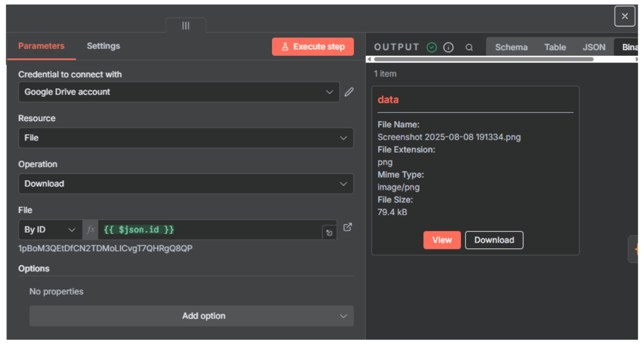644x348 pixels.
Task: Search the output with magnifier icon
Action: [469, 48]
